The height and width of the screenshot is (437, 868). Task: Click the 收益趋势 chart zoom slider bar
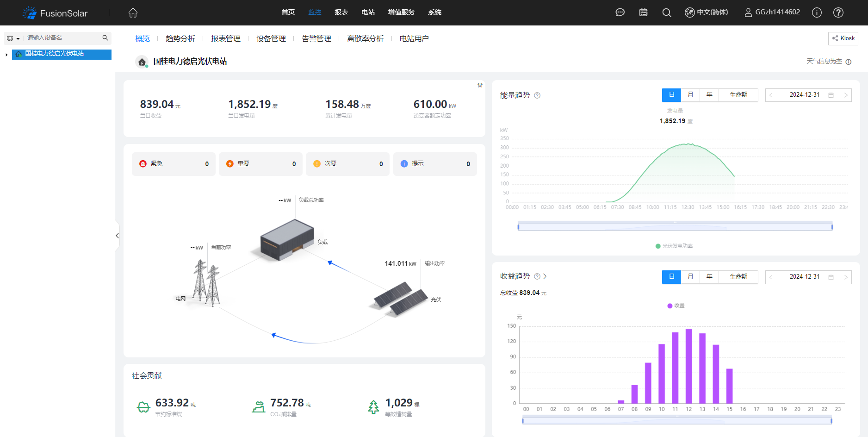pos(676,420)
